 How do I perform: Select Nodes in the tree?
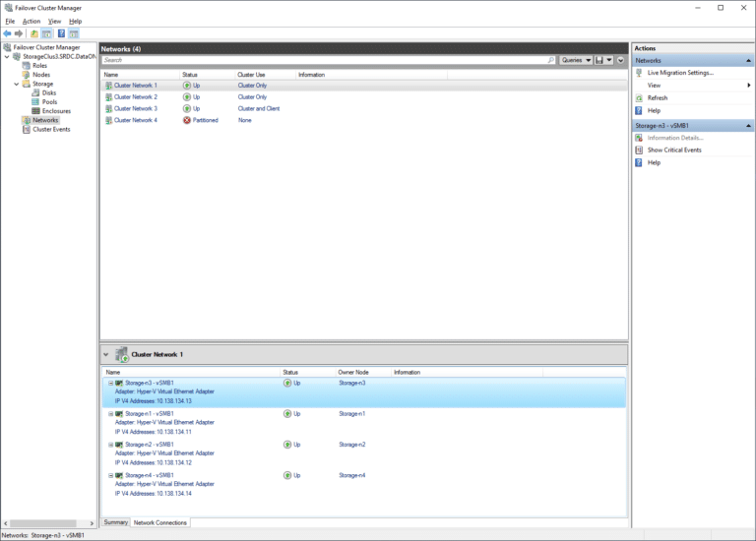(x=41, y=75)
